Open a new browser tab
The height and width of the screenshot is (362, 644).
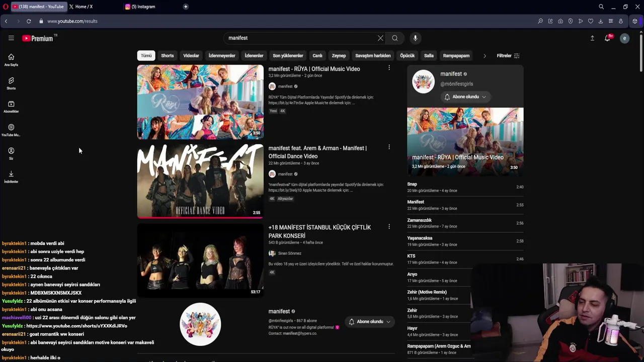(186, 7)
